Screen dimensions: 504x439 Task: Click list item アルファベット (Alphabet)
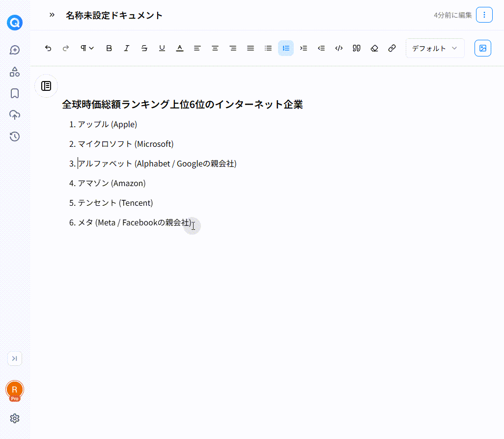(x=157, y=164)
